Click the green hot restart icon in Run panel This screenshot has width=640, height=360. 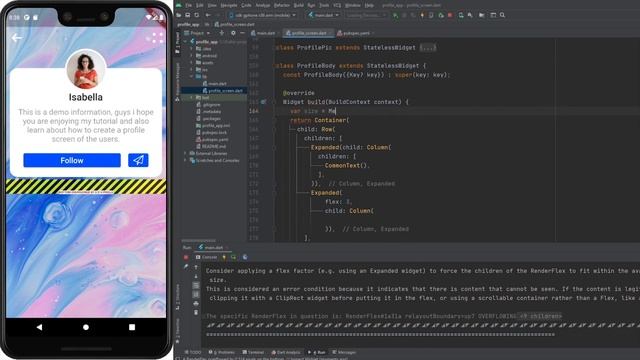(x=233, y=257)
